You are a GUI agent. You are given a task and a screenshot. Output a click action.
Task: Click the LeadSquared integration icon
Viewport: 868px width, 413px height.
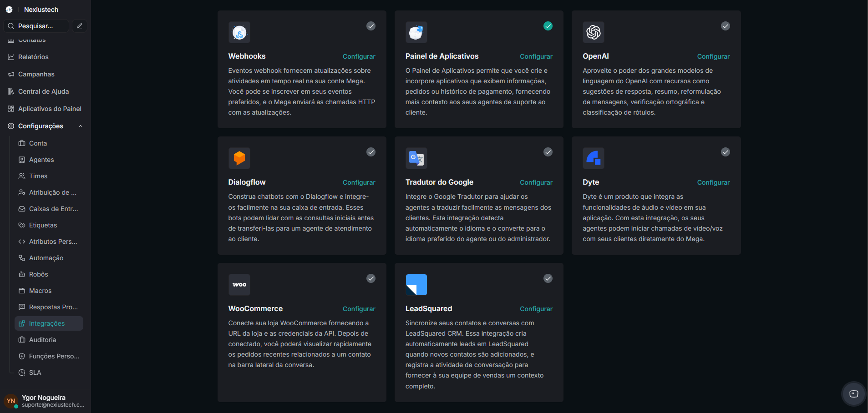tap(416, 284)
